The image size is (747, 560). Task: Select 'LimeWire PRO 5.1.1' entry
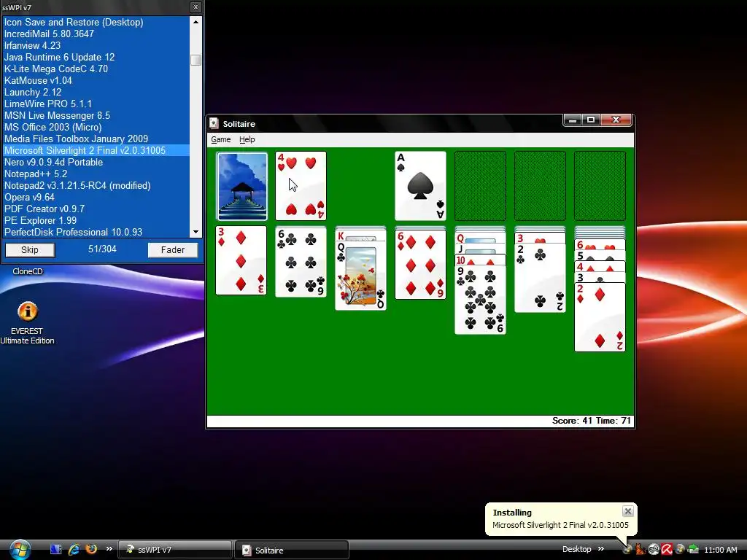pos(96,104)
